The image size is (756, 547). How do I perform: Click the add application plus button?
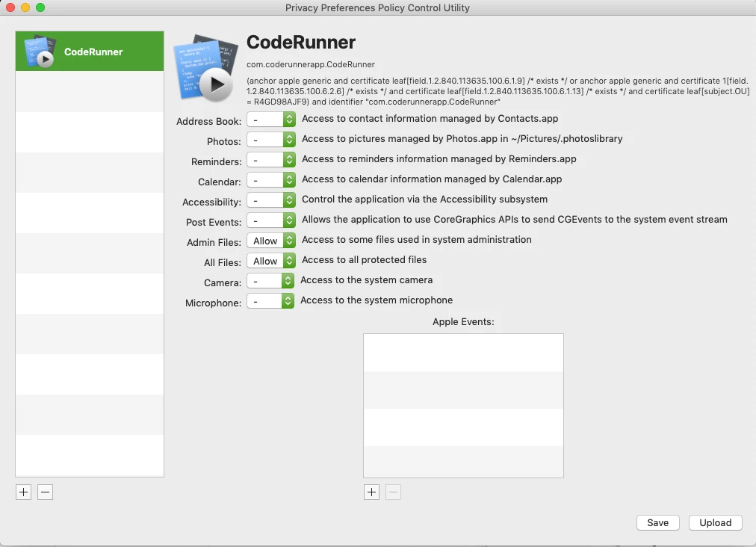tap(24, 492)
